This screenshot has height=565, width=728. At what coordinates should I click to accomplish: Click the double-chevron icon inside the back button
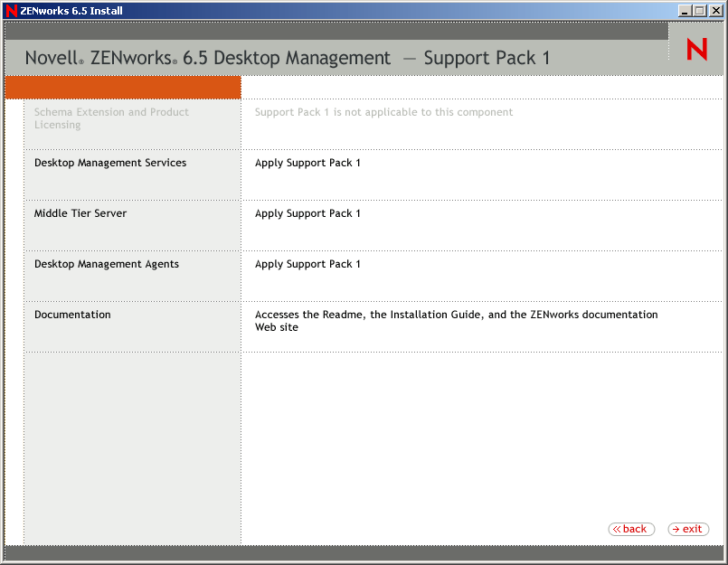click(619, 529)
